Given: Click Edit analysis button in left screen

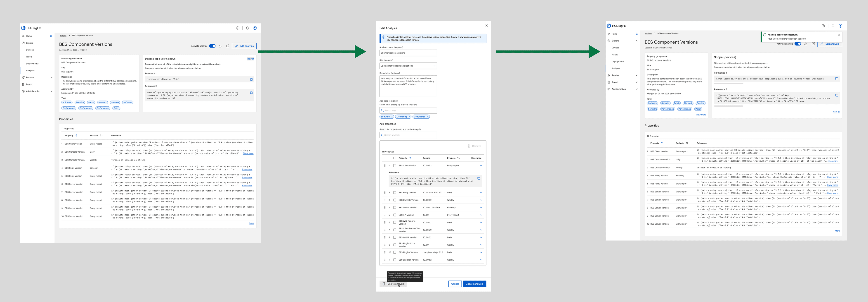Looking at the screenshot, I should [244, 46].
